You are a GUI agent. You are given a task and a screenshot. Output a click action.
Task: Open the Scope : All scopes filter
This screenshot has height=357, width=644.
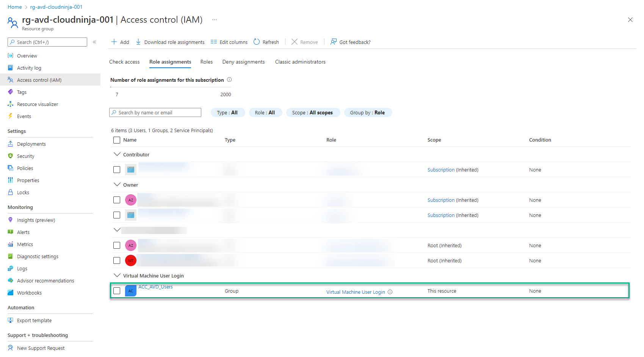[313, 112]
